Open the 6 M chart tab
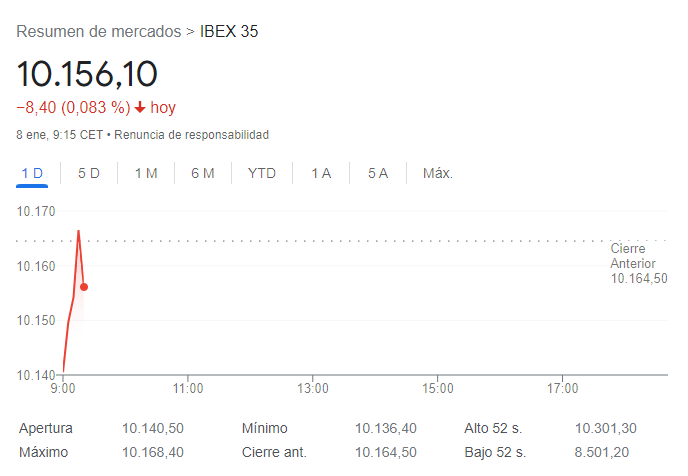The image size is (688, 476). (x=203, y=173)
